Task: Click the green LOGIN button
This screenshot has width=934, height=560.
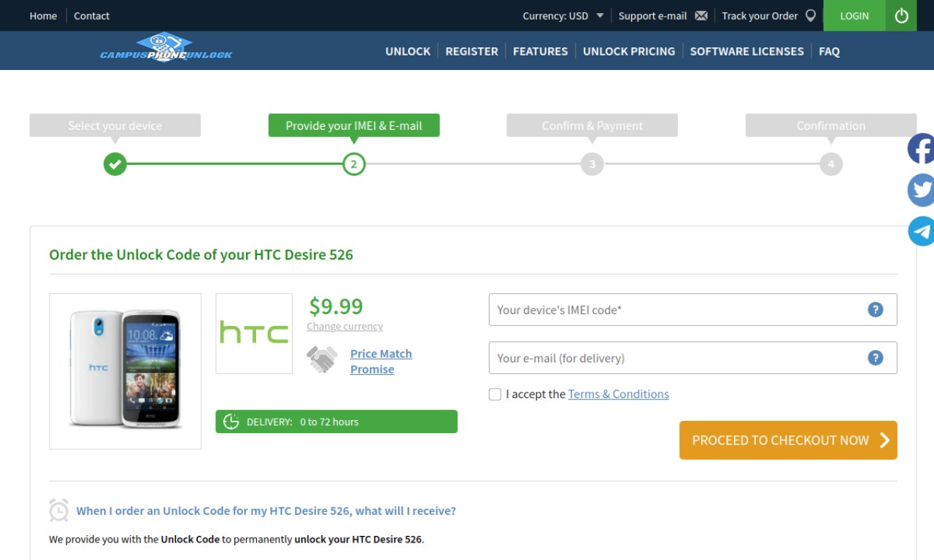Action: tap(854, 15)
